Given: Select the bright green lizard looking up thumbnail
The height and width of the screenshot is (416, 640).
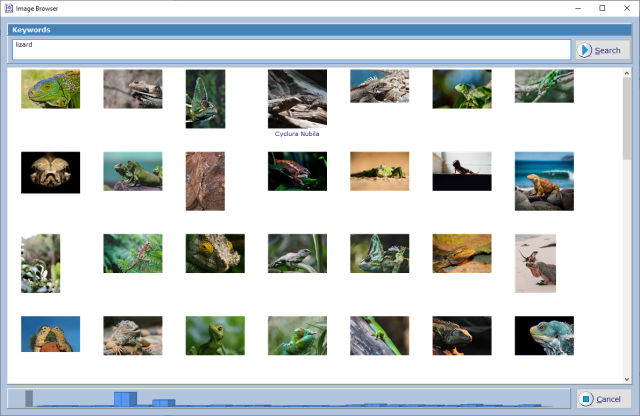Looking at the screenshot, I should (215, 336).
